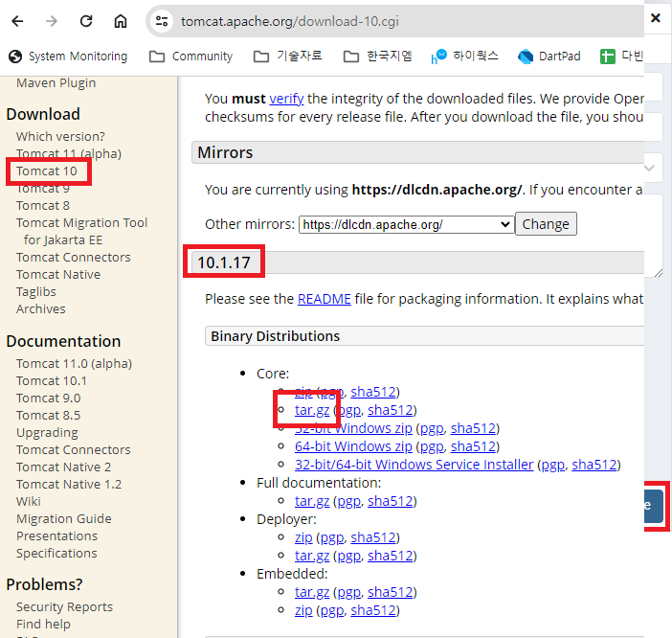672x638 pixels.
Task: Click the Change mirror button
Action: [546, 224]
